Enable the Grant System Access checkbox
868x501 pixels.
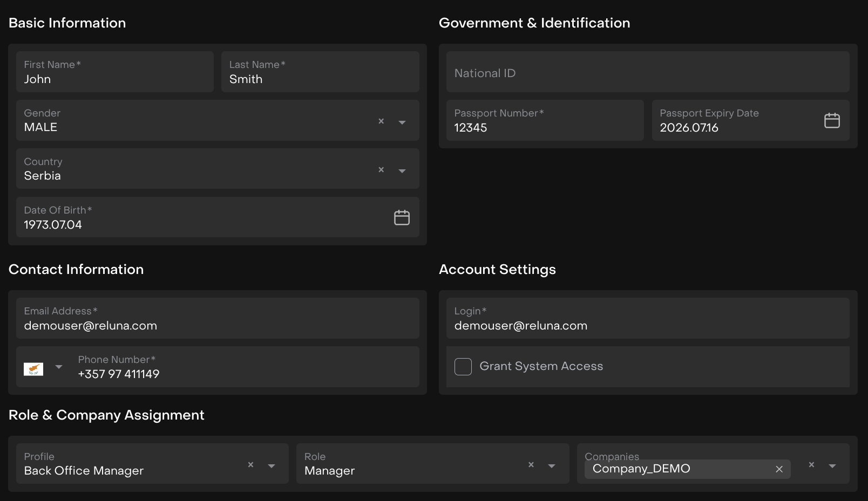(463, 367)
